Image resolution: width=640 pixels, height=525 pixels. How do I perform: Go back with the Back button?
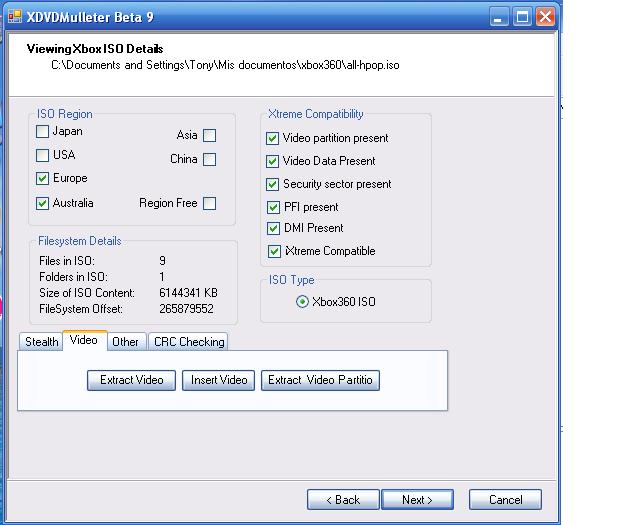[343, 500]
